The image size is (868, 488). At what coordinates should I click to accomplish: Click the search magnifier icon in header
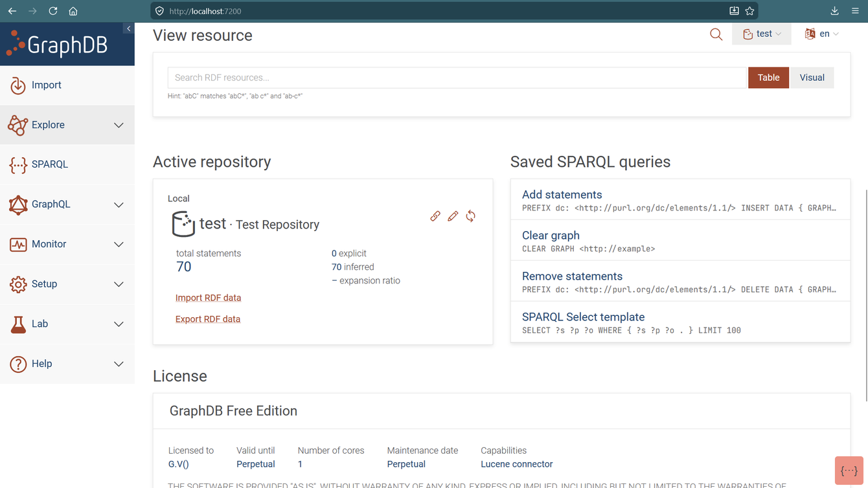(716, 34)
